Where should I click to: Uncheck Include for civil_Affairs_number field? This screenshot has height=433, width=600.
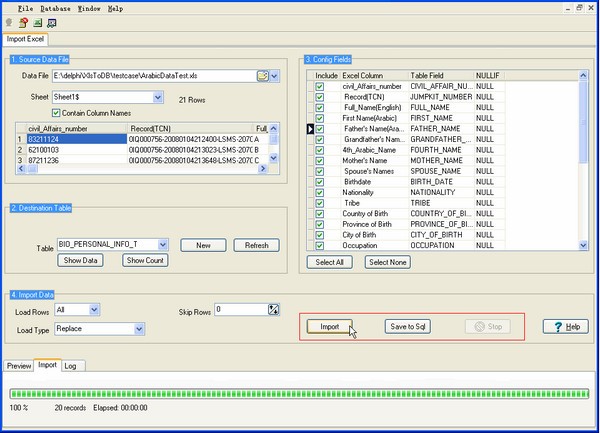[320, 86]
